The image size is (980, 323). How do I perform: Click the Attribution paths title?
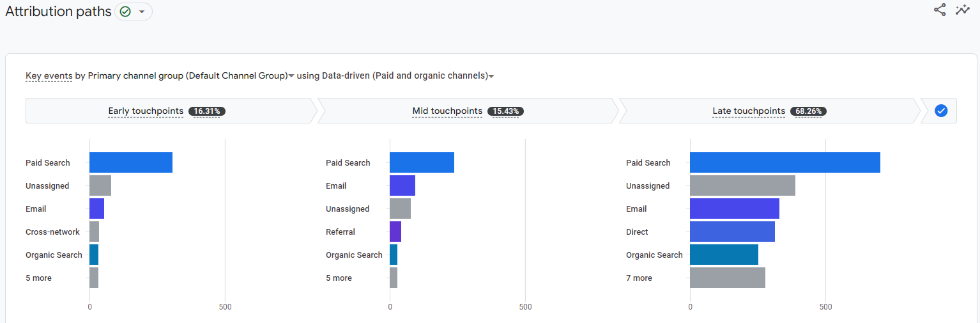58,12
